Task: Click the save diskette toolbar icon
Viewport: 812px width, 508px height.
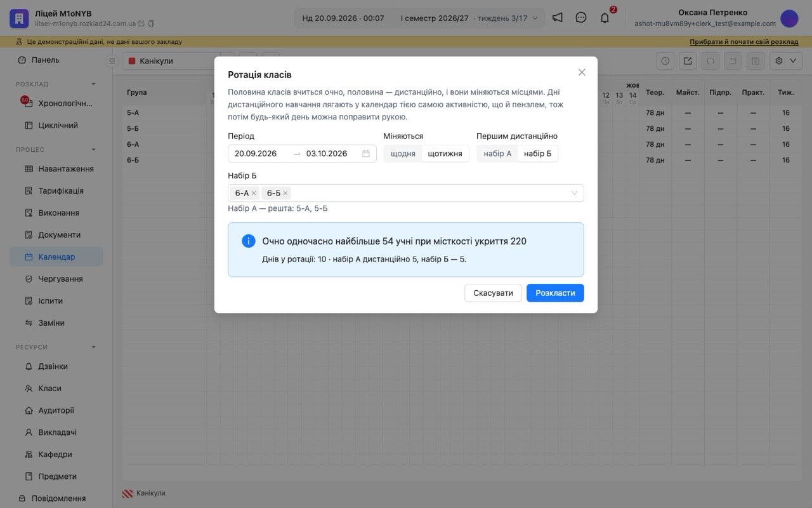Action: [755, 61]
